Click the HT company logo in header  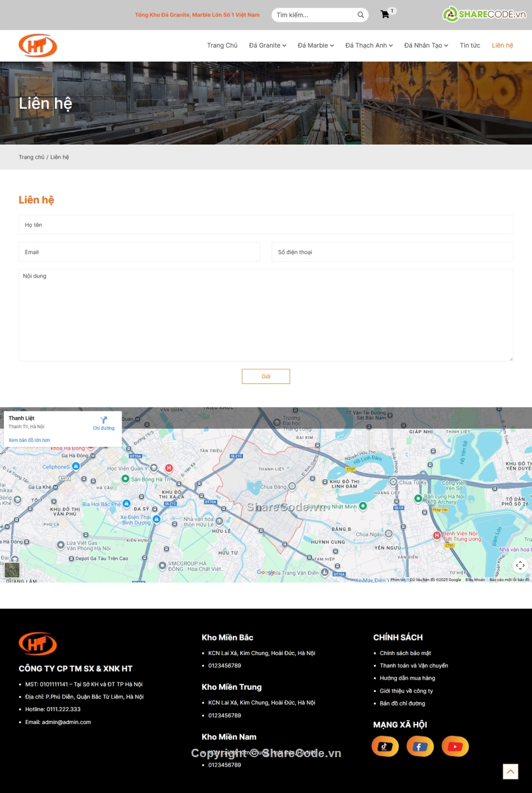tap(38, 45)
